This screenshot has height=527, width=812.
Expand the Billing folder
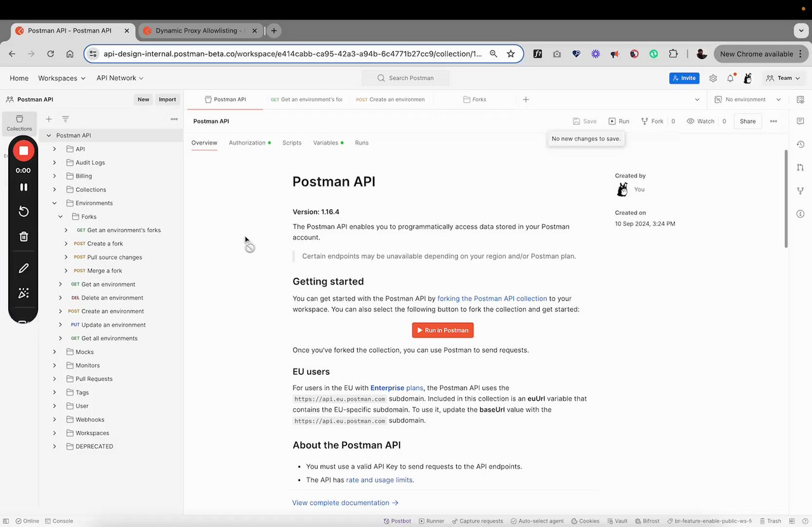pos(54,176)
